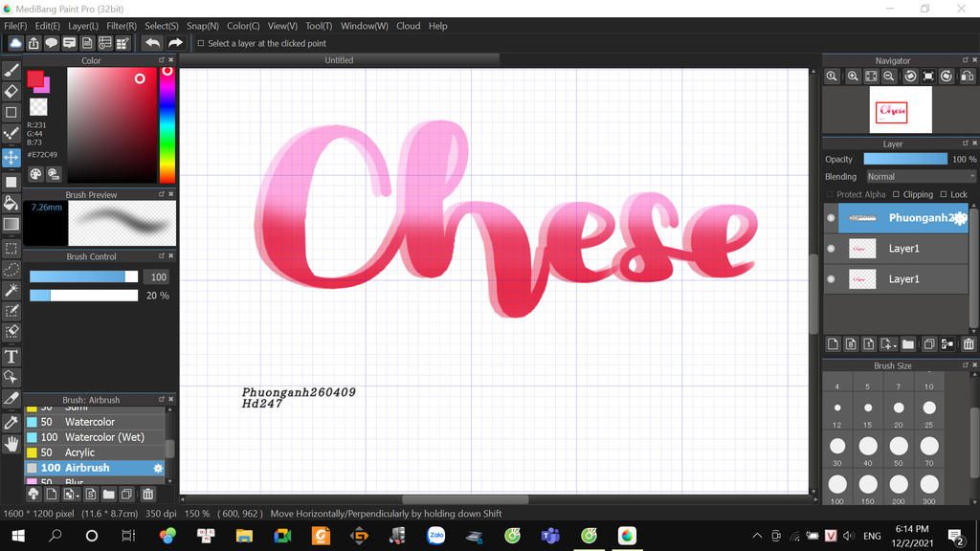Select the Move tool

click(11, 158)
